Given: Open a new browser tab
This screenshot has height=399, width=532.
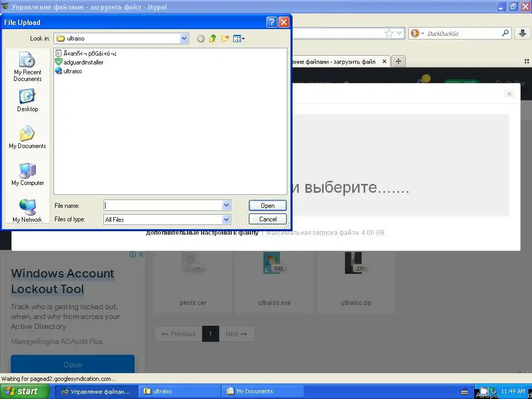Looking at the screenshot, I should [398, 61].
